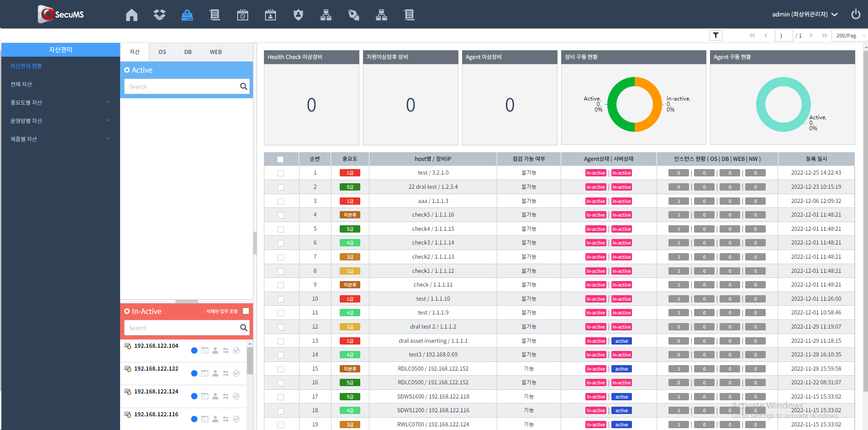Click the page number input field

point(783,36)
